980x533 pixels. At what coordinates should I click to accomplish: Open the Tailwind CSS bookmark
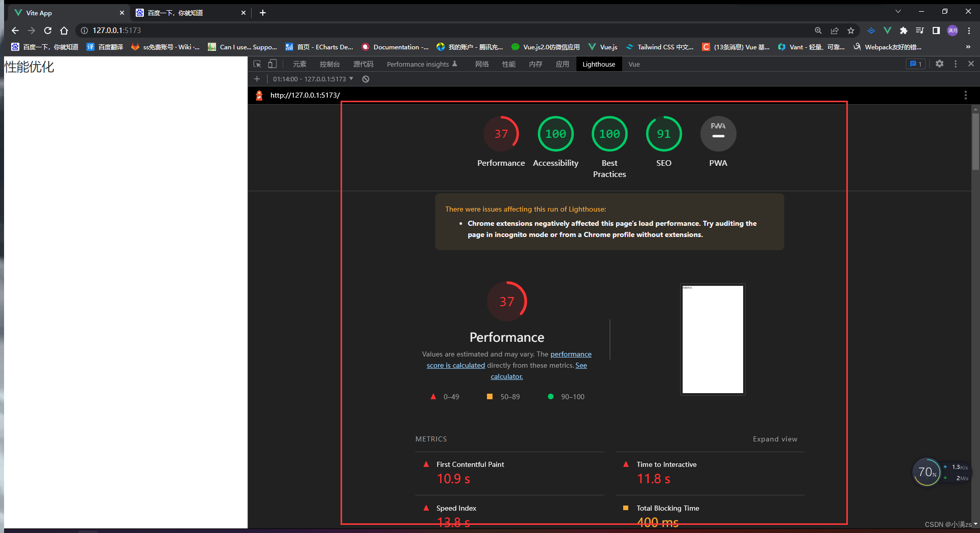[660, 47]
